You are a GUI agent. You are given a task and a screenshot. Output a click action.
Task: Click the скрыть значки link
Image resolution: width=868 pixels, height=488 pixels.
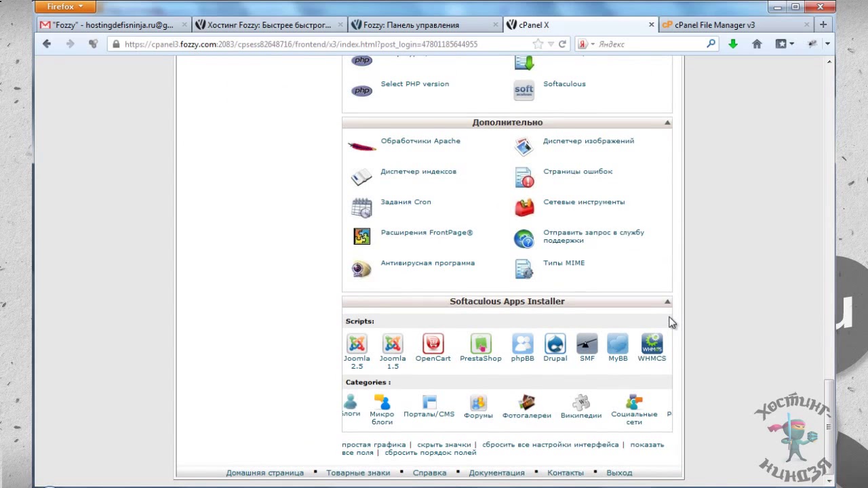tap(444, 445)
